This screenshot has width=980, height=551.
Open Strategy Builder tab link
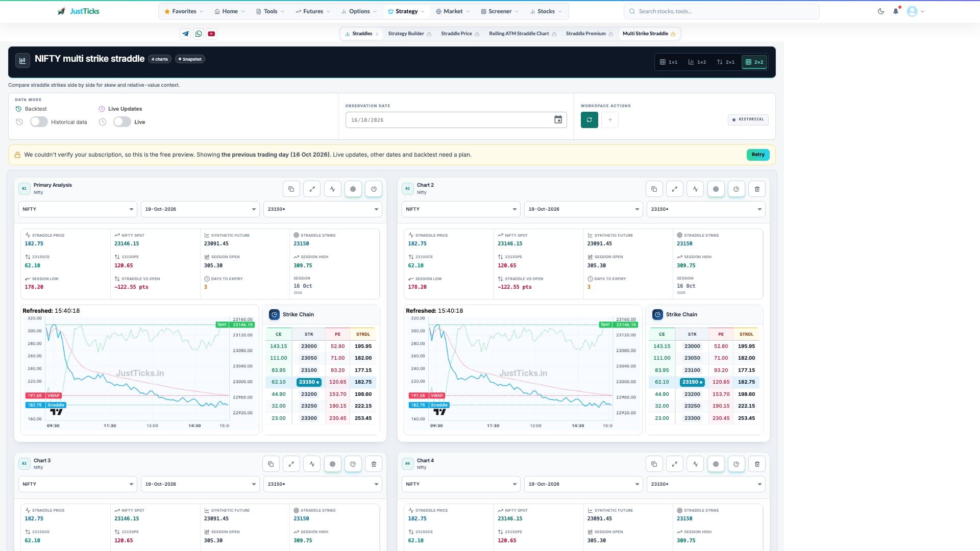409,34
